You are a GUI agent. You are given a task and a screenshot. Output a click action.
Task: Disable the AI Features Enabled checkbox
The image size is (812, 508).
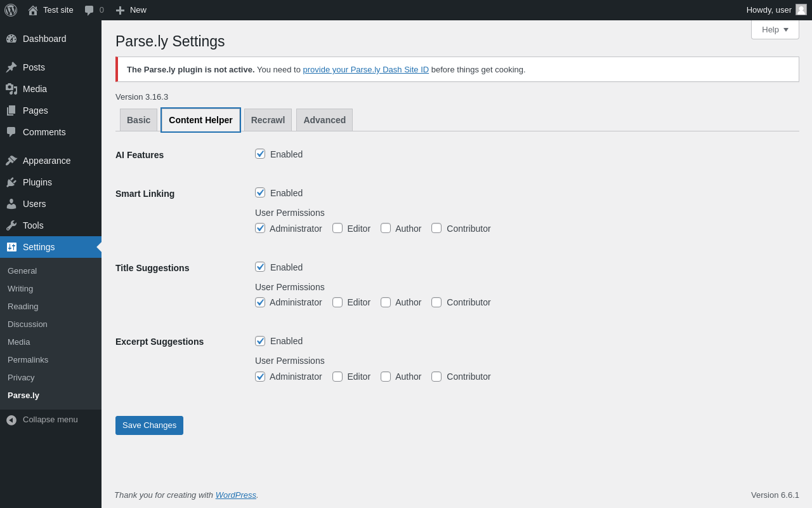(x=260, y=154)
